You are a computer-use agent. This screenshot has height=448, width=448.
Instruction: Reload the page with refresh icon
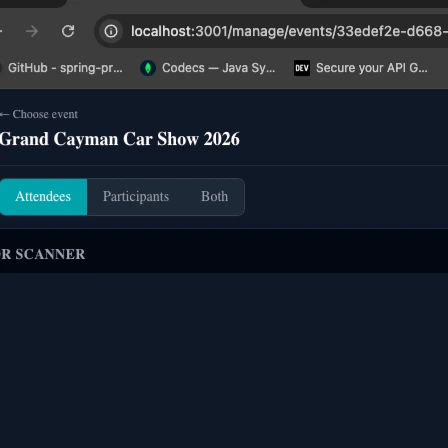click(68, 31)
